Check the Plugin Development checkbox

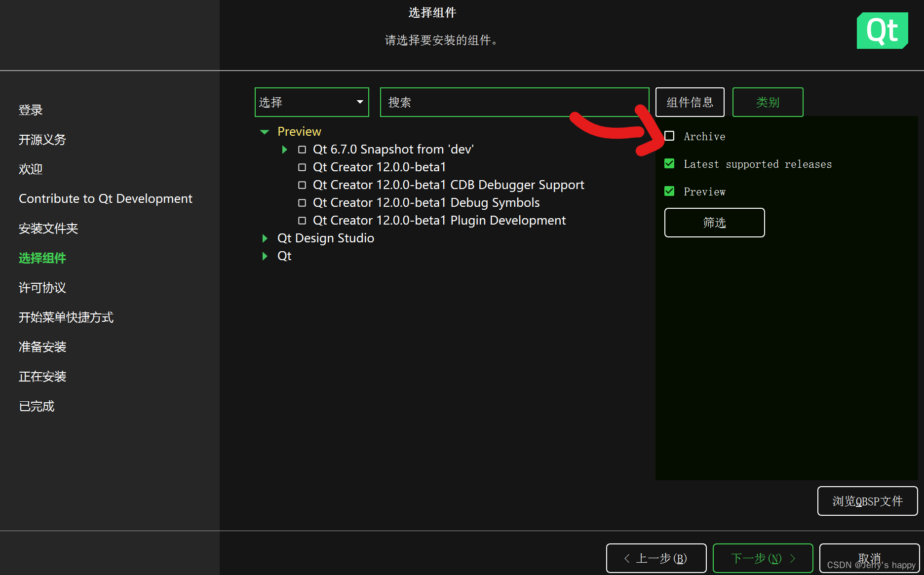click(x=302, y=221)
